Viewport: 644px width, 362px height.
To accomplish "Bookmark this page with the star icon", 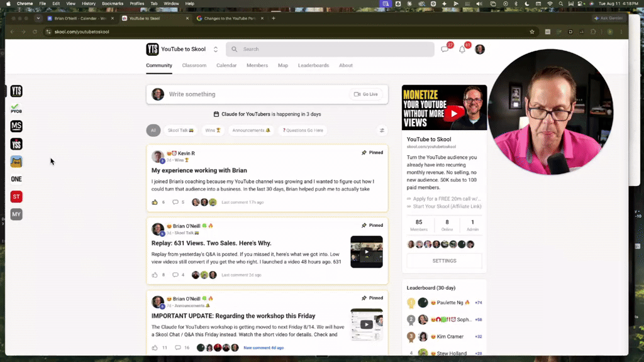I will click(532, 31).
